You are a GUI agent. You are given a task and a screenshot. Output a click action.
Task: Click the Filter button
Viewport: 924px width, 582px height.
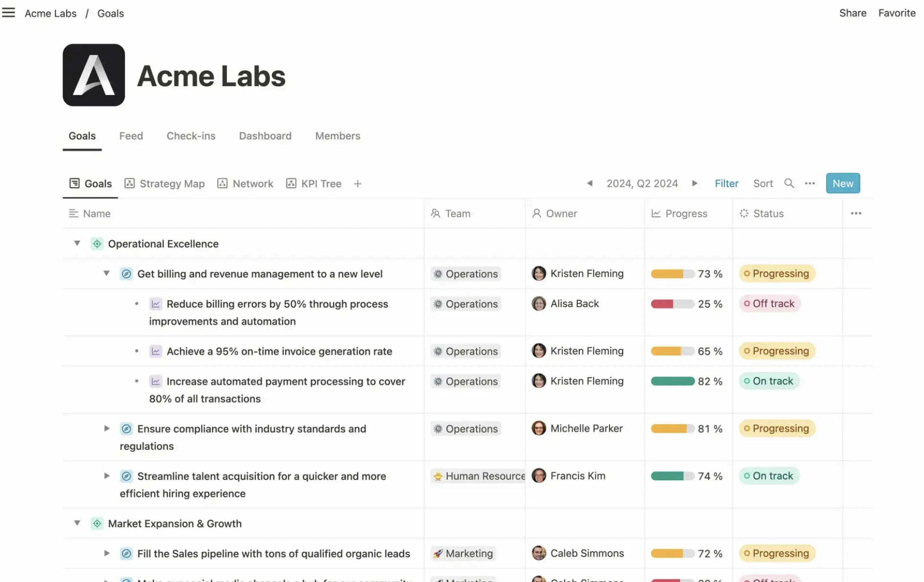click(x=726, y=183)
